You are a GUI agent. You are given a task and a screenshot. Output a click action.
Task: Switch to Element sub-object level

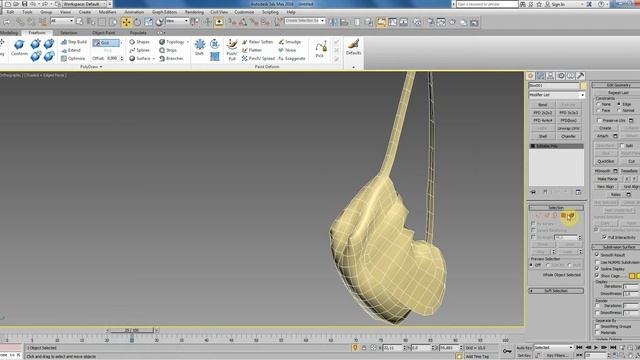571,215
